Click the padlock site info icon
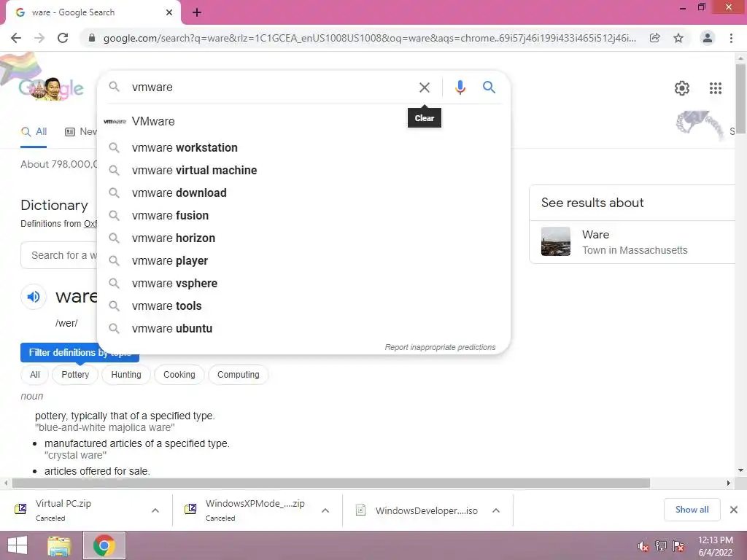Image resolution: width=747 pixels, height=560 pixels. 92,38
